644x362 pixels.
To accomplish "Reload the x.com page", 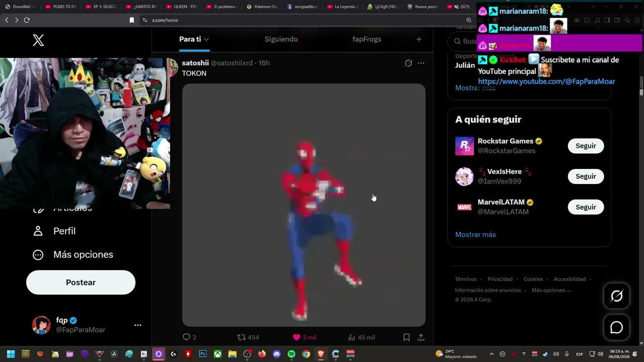I will point(27,20).
